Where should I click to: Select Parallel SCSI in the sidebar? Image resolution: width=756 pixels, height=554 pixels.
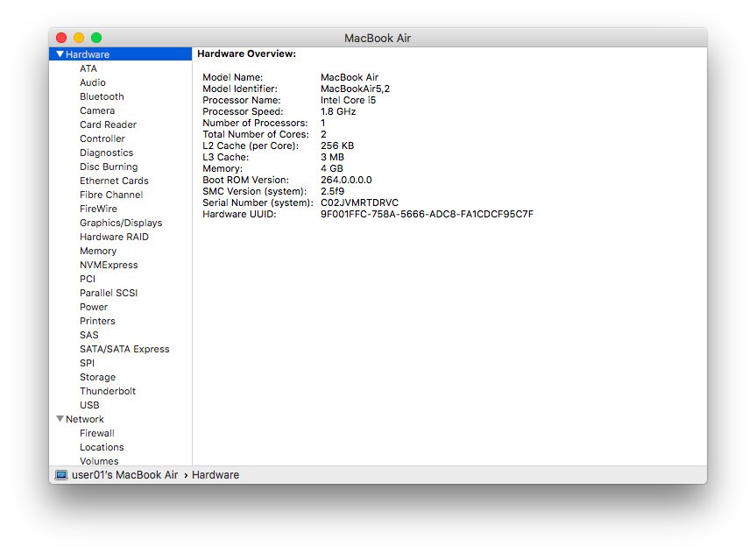point(109,293)
